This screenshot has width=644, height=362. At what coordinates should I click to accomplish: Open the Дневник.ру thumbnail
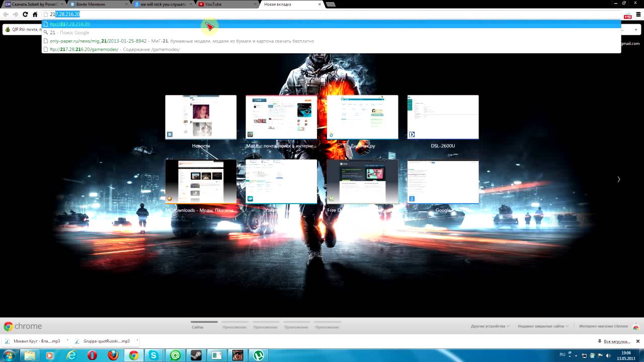click(x=362, y=117)
